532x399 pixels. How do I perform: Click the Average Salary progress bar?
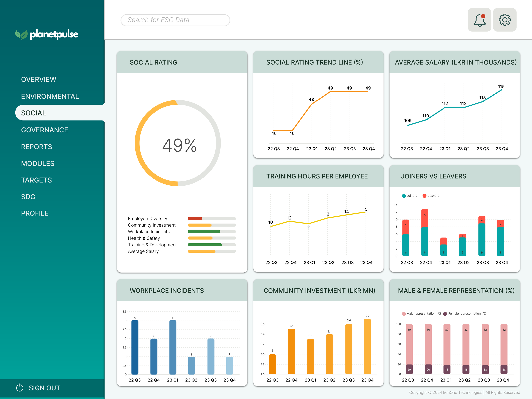tap(212, 251)
